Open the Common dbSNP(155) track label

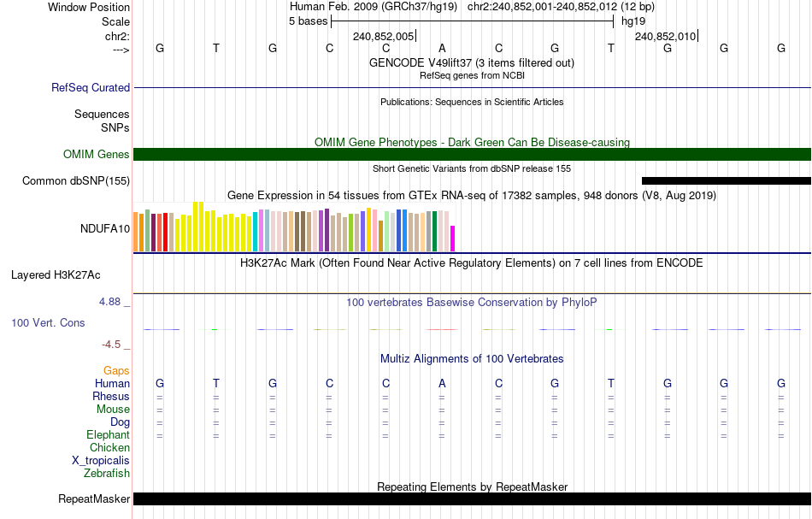(x=75, y=180)
